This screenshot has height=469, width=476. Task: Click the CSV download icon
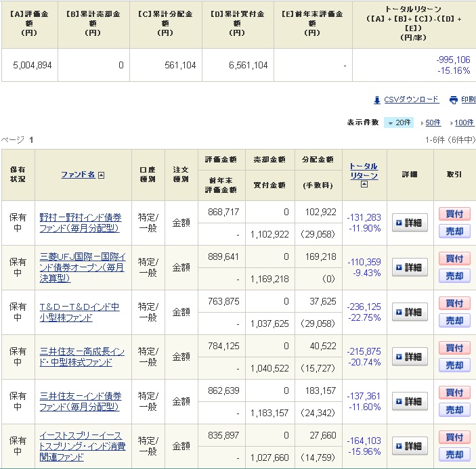[378, 99]
